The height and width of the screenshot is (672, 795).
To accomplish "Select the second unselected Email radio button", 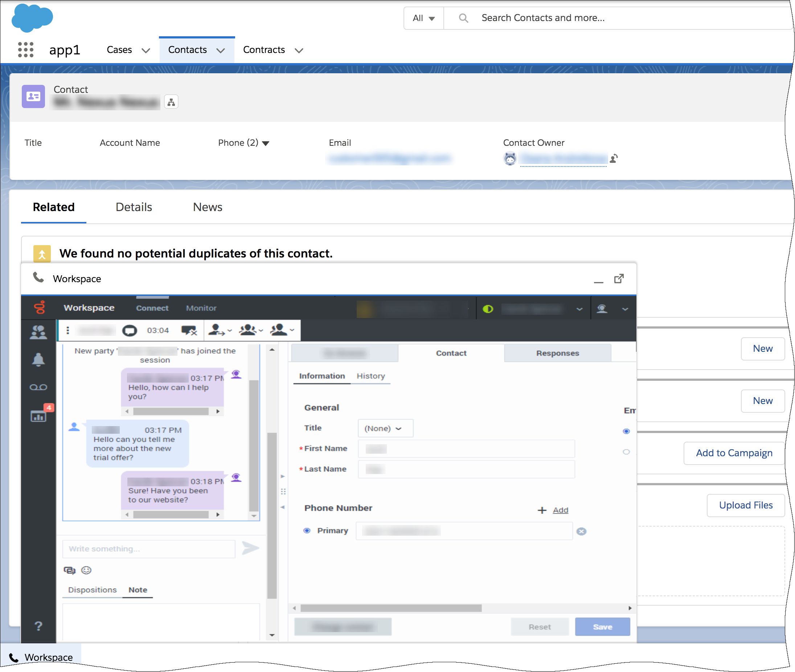I will (x=626, y=452).
